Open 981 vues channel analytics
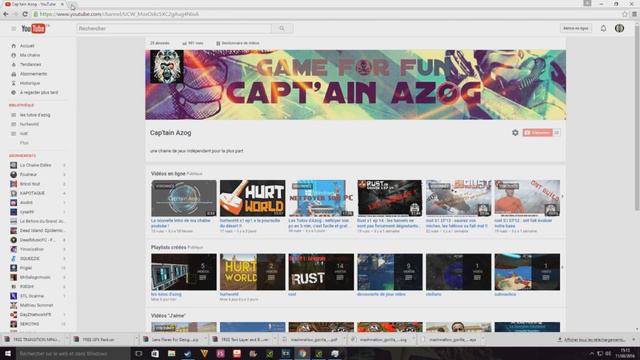Viewport: 640px width, 360px height. [193, 43]
